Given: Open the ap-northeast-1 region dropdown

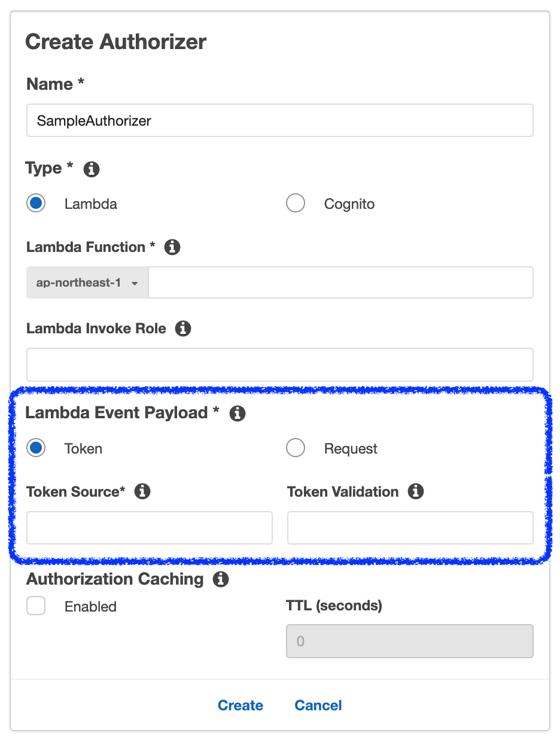Looking at the screenshot, I should pyautogui.click(x=87, y=282).
